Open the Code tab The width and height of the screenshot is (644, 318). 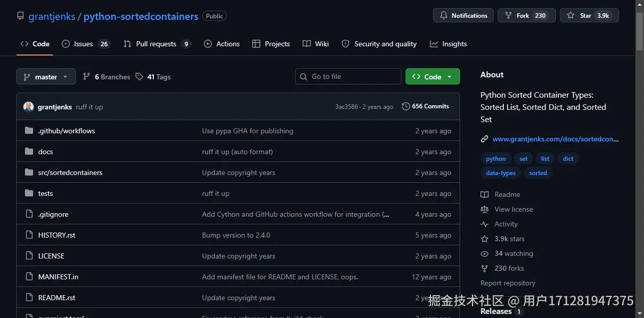click(35, 44)
